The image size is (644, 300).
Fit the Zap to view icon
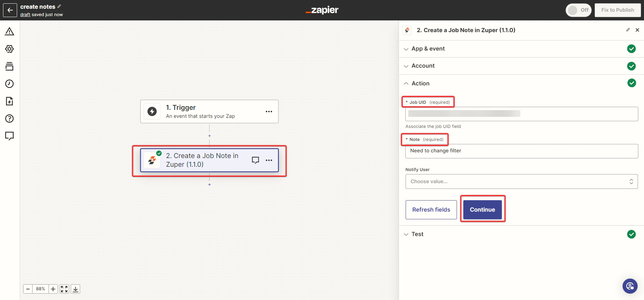pos(64,289)
